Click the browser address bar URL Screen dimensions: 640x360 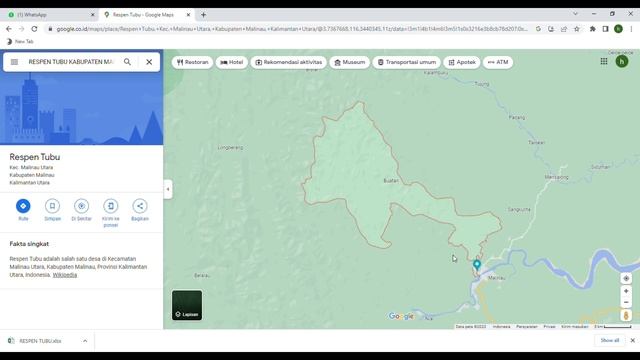point(292,29)
